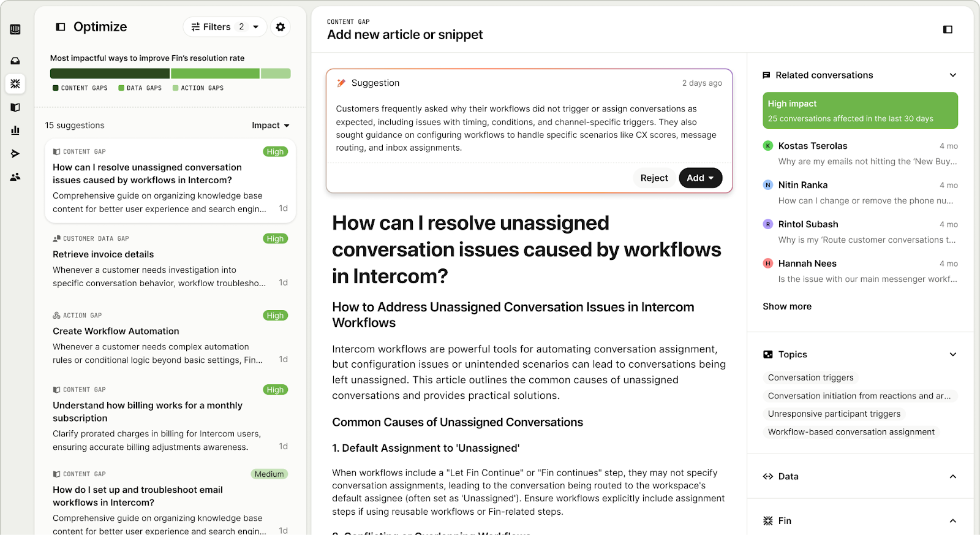This screenshot has width=980, height=535.
Task: Click the '15 suggestions' count text
Action: 75,126
